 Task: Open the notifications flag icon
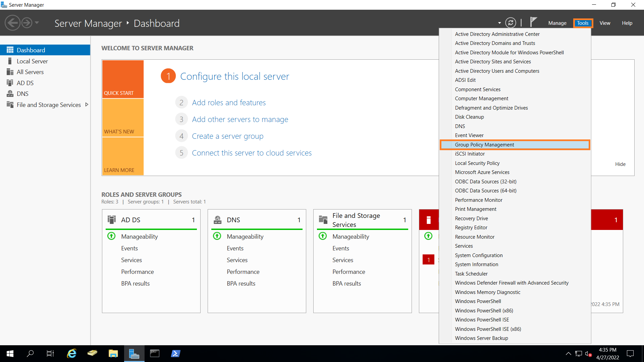click(533, 22)
